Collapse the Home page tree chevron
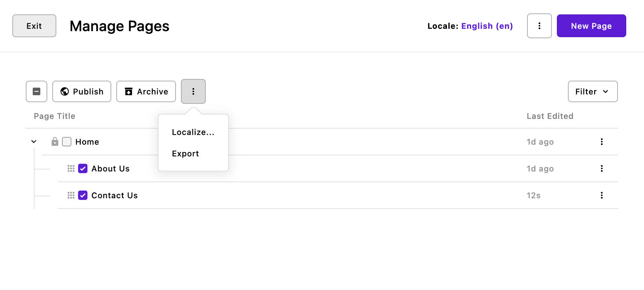This screenshot has height=290, width=644. coord(34,142)
